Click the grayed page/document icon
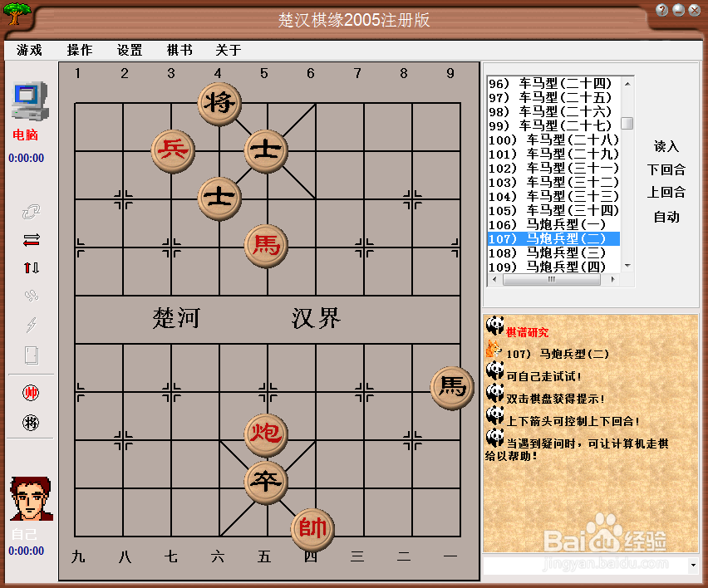This screenshot has width=708, height=588. pos(31,355)
